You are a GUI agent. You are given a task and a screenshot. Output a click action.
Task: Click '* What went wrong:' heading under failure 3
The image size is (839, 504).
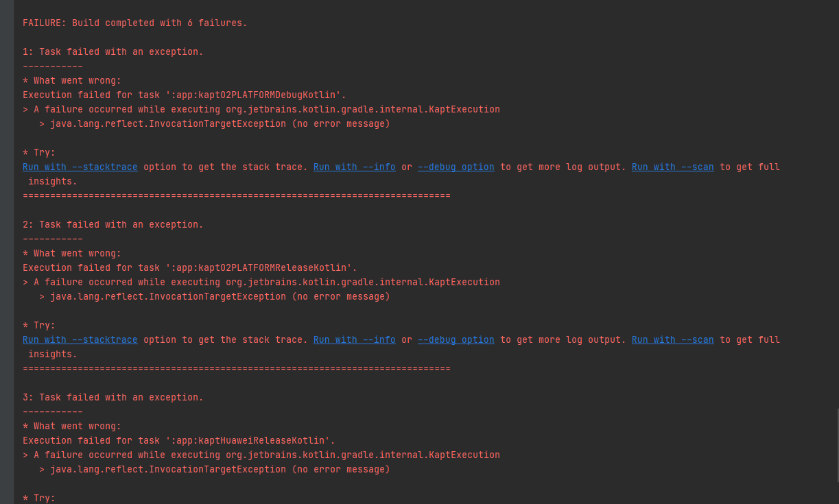[71, 427]
